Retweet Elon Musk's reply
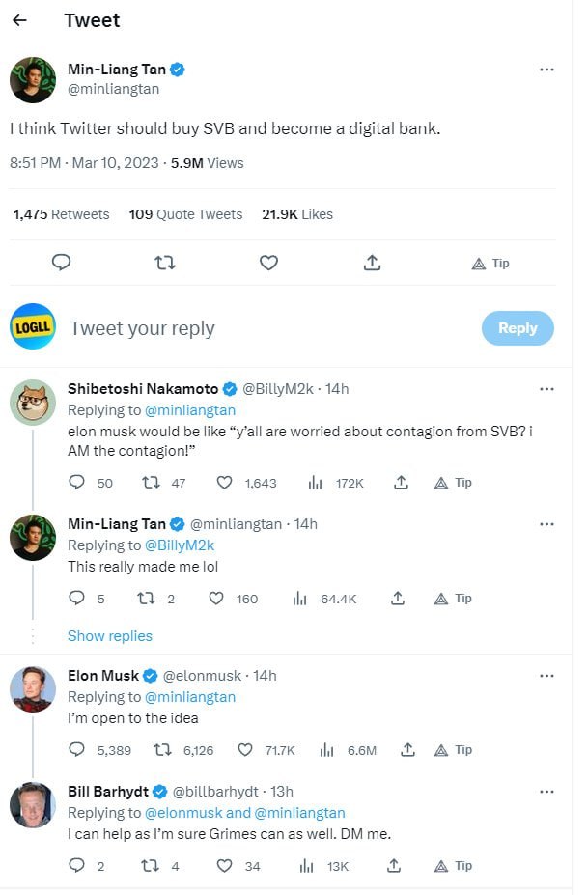588x895 pixels. [164, 749]
